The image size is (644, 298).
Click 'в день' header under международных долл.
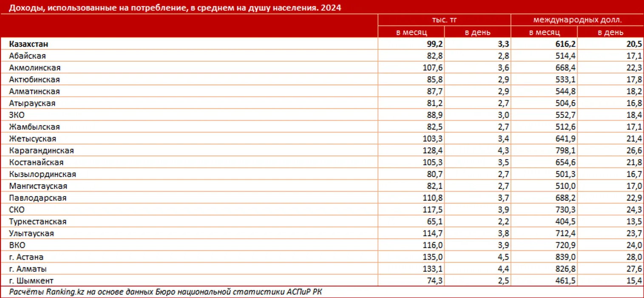(x=611, y=32)
